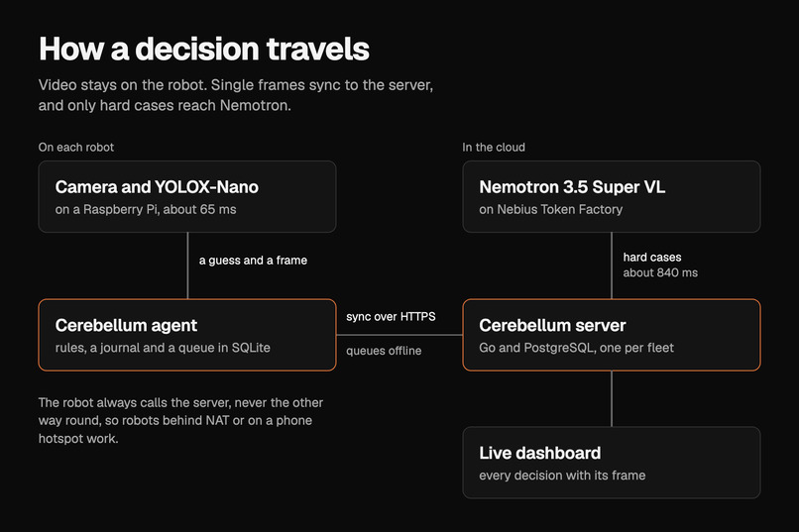Select the Camera and YOLOX-Nano box

[187, 196]
